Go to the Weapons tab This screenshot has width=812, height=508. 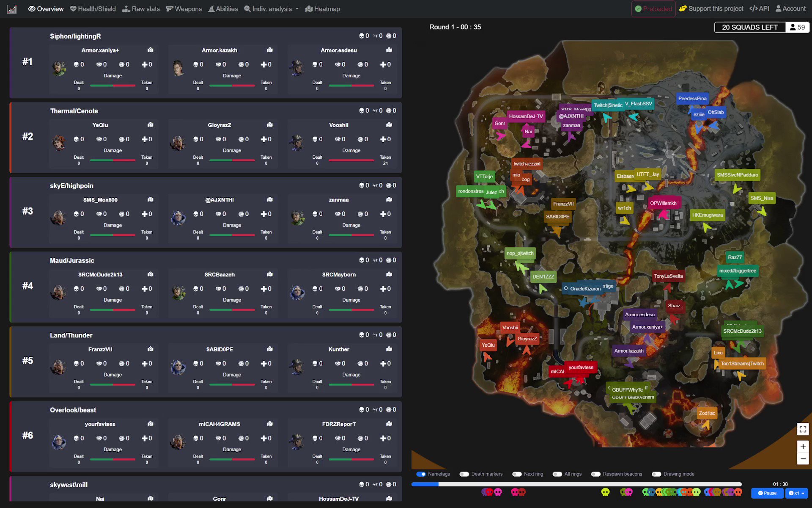(184, 9)
